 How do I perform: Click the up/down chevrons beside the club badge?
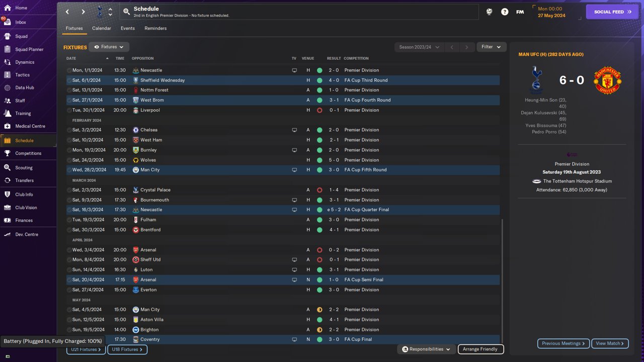(110, 12)
